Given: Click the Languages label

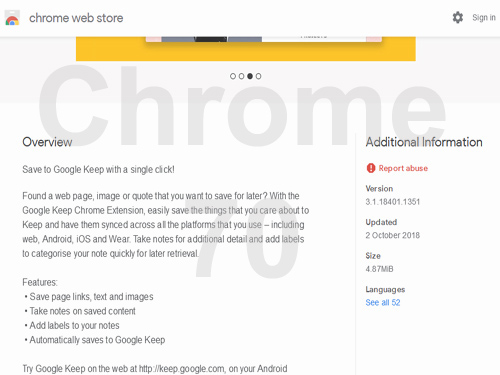Looking at the screenshot, I should 385,289.
